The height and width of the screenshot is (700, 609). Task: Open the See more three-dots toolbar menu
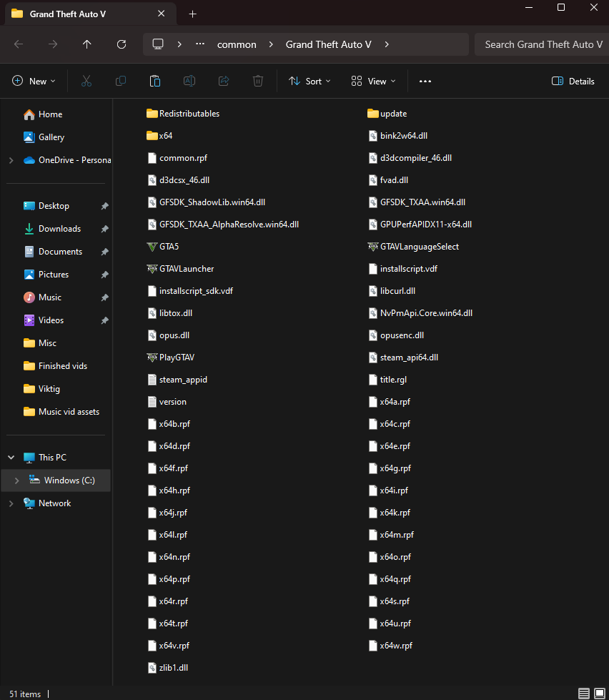coord(425,82)
